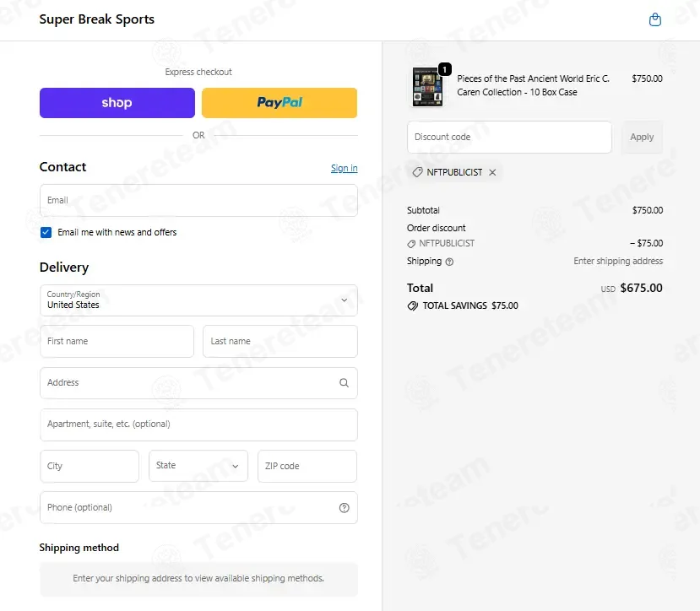700x611 pixels.
Task: Open the shopping bag cart icon
Action: click(655, 19)
